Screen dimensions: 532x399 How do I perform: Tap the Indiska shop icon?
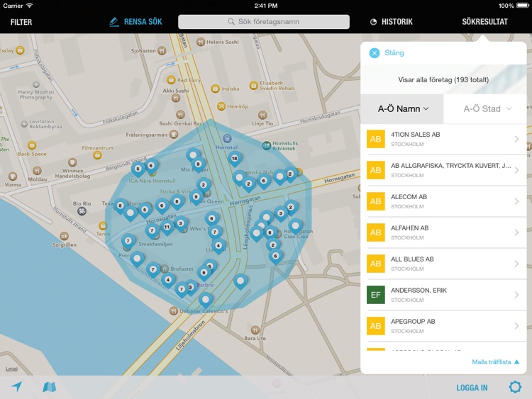tap(215, 89)
